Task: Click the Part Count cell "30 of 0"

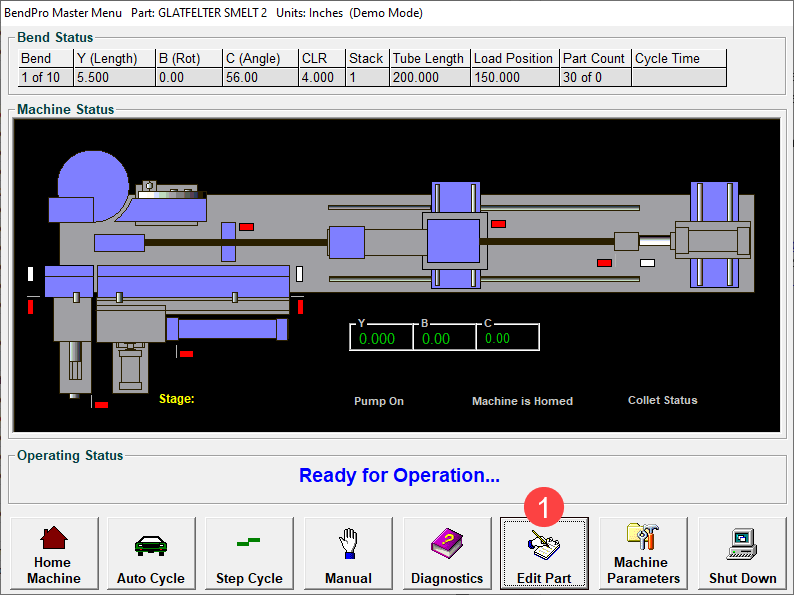Action: [594, 77]
